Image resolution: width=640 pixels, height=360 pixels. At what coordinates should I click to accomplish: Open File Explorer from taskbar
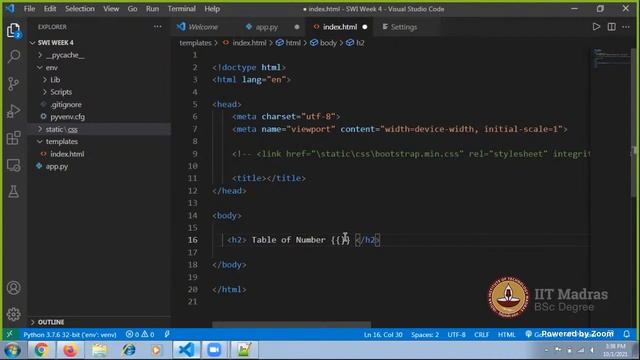[x=99, y=350]
